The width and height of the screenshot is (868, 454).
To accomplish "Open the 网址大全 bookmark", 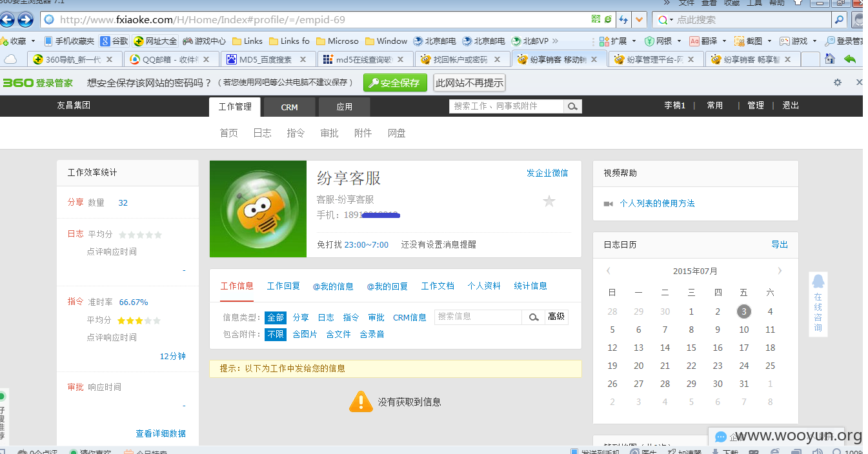I will (x=155, y=41).
